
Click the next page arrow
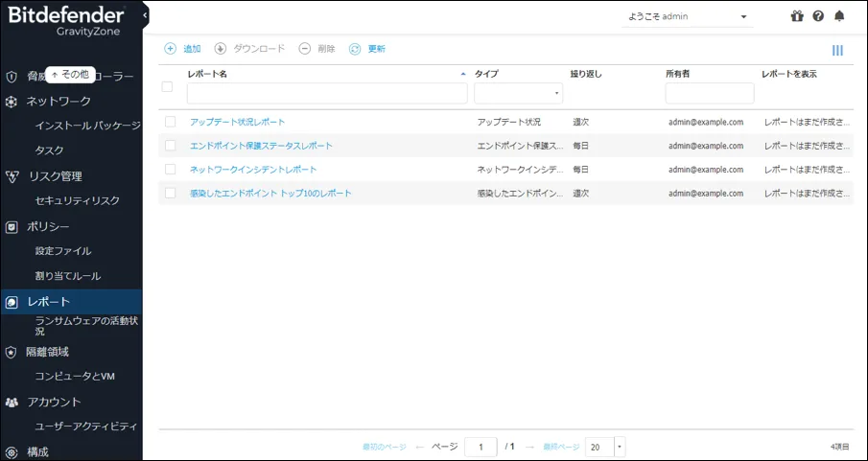coord(529,447)
